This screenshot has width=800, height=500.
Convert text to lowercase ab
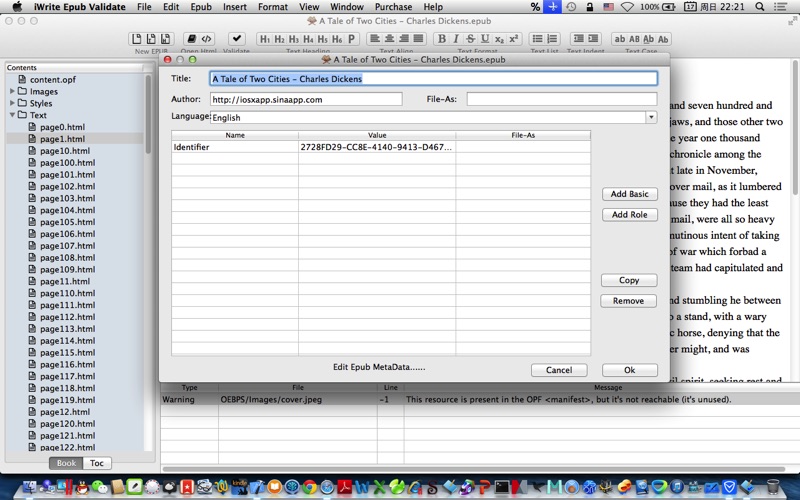(619, 39)
